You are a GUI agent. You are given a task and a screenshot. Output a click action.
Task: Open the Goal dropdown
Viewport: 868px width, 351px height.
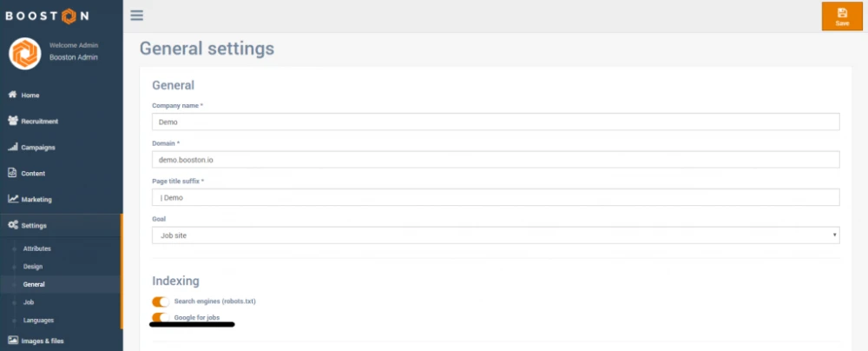[495, 235]
